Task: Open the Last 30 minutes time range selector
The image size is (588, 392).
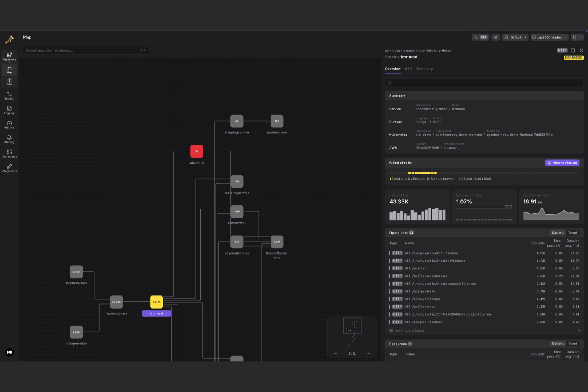Action: point(549,37)
